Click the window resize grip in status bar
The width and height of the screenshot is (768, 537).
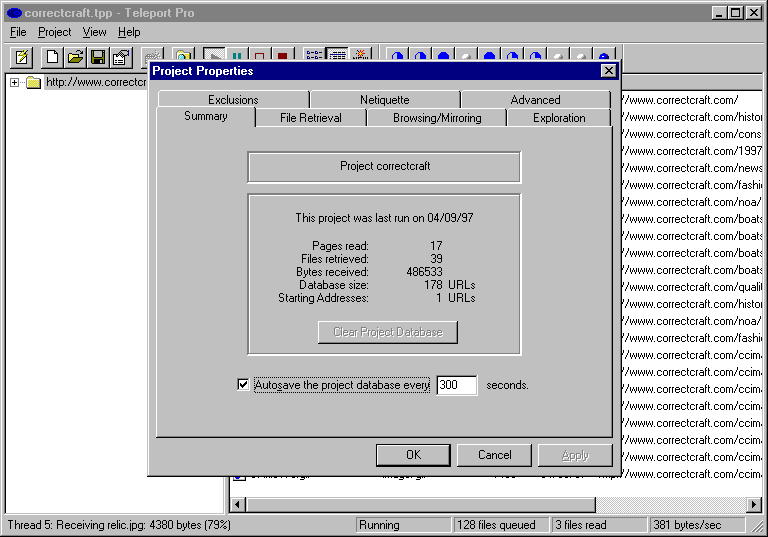pyautogui.click(x=757, y=526)
